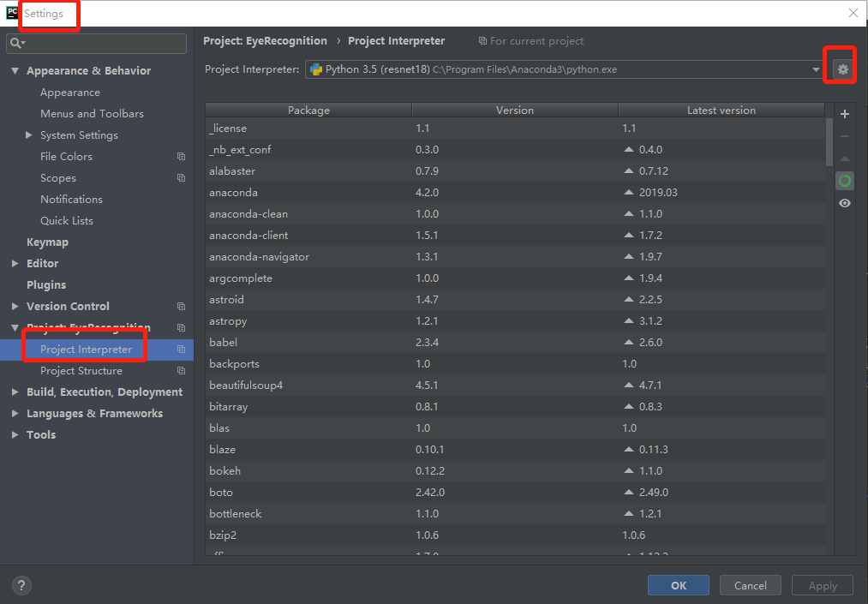Open the Project Interpreter dropdown list

(x=816, y=69)
